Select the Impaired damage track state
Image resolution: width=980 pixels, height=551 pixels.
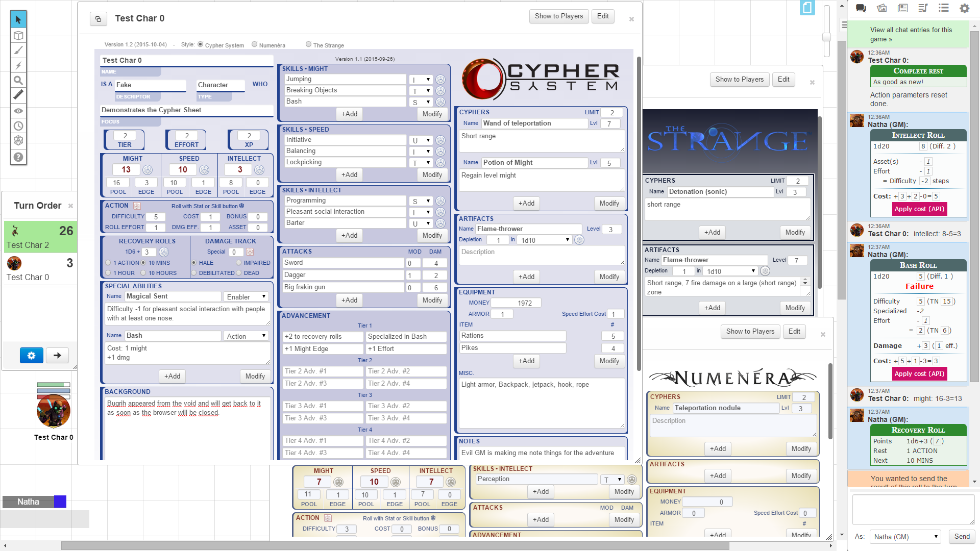[x=239, y=263]
